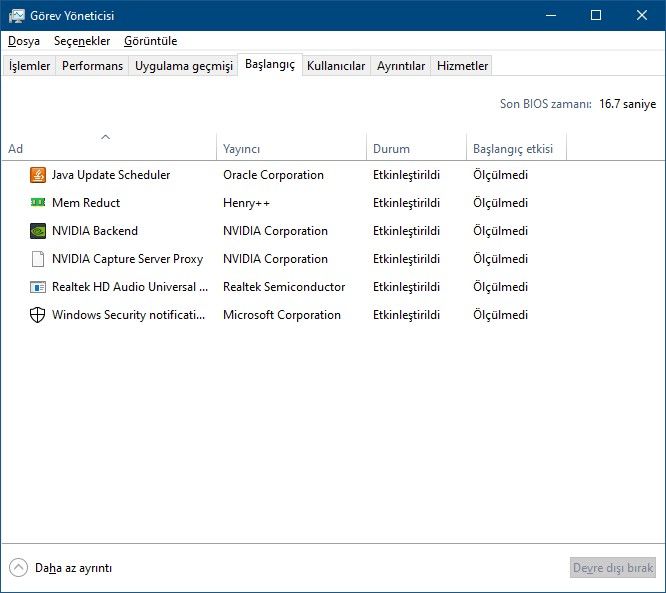
Task: Switch to the Performans tab
Action: click(92, 65)
